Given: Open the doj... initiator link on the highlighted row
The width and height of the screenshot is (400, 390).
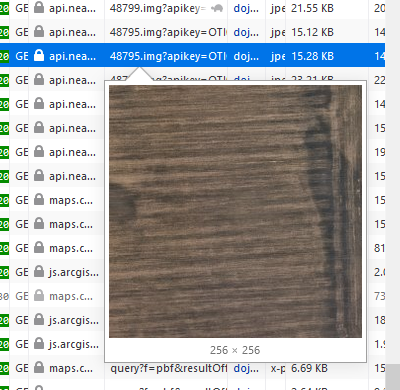Looking at the screenshot, I should coord(246,56).
